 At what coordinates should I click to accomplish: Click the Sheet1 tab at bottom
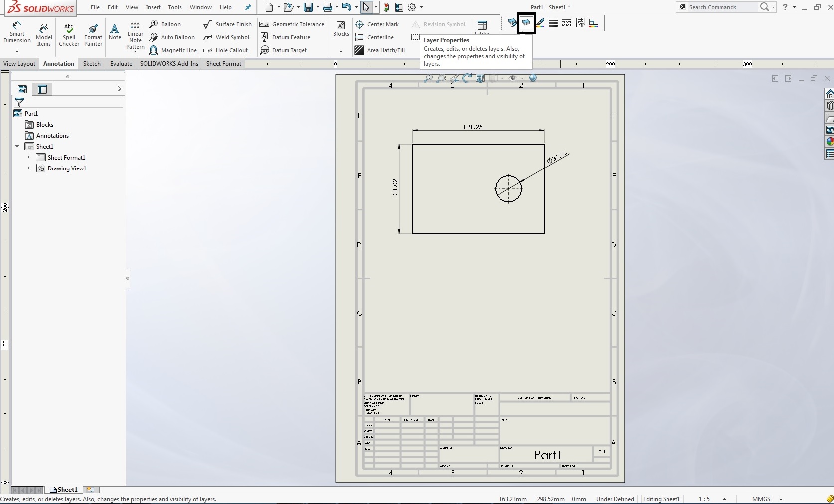[x=64, y=490]
